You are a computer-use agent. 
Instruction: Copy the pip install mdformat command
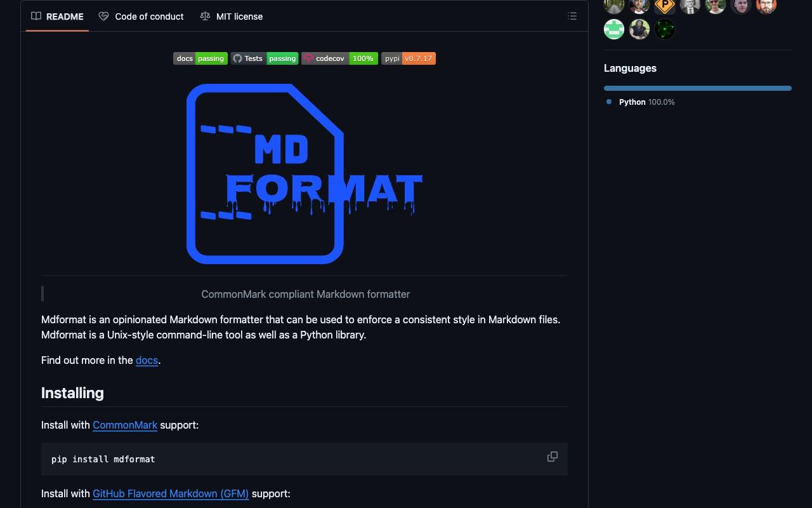(x=553, y=457)
